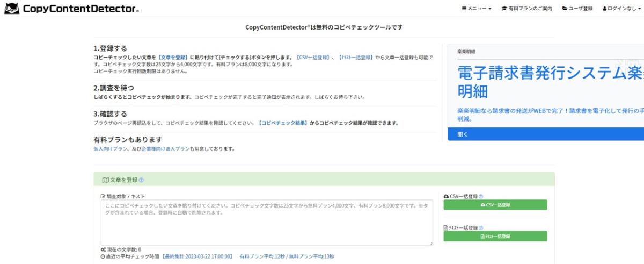Click the cloud icon before CSV一括登録 label
This screenshot has height=264, width=644.
(447, 197)
